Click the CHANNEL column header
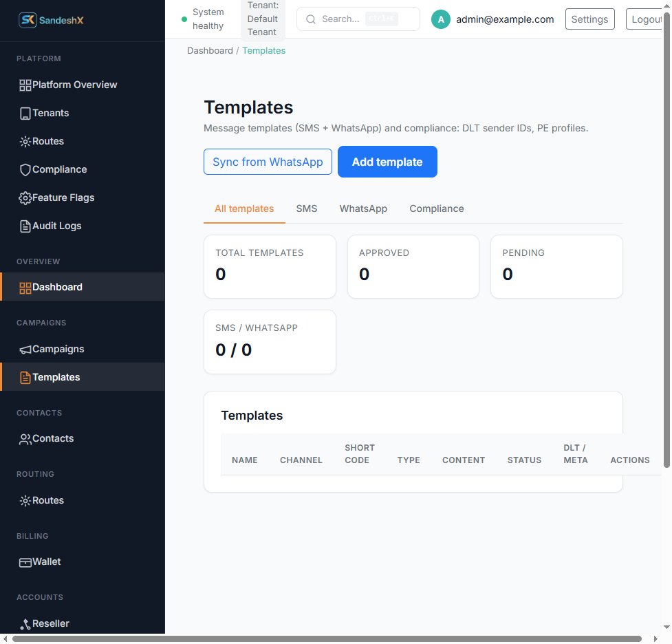 pyautogui.click(x=301, y=460)
